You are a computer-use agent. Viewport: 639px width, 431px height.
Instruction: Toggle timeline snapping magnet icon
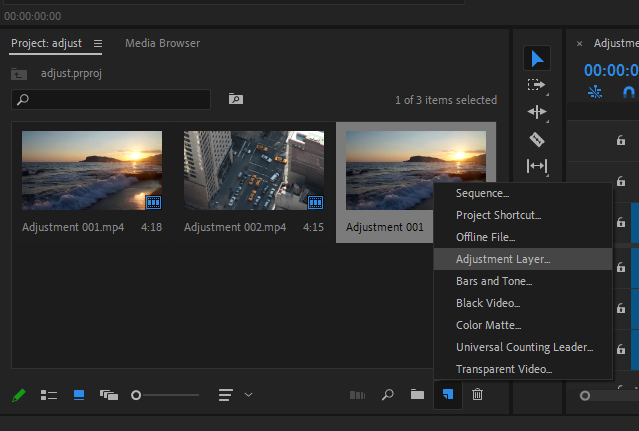click(x=628, y=92)
